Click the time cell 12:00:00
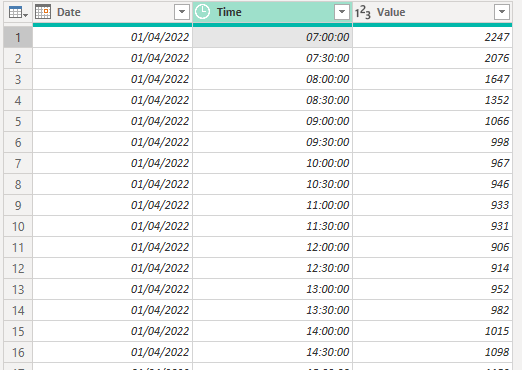Viewport: 522px width, 370px height. click(272, 247)
